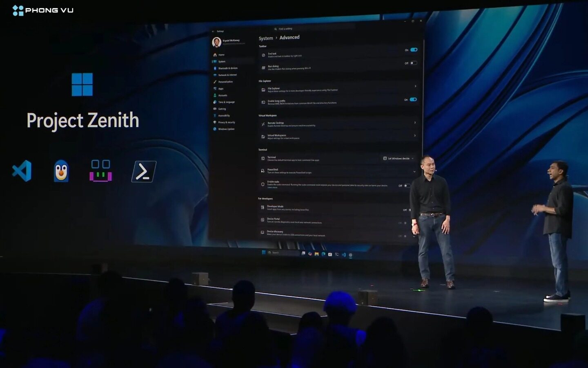Turn off the End task toggle
Screen dimensions: 588x368
point(414,50)
